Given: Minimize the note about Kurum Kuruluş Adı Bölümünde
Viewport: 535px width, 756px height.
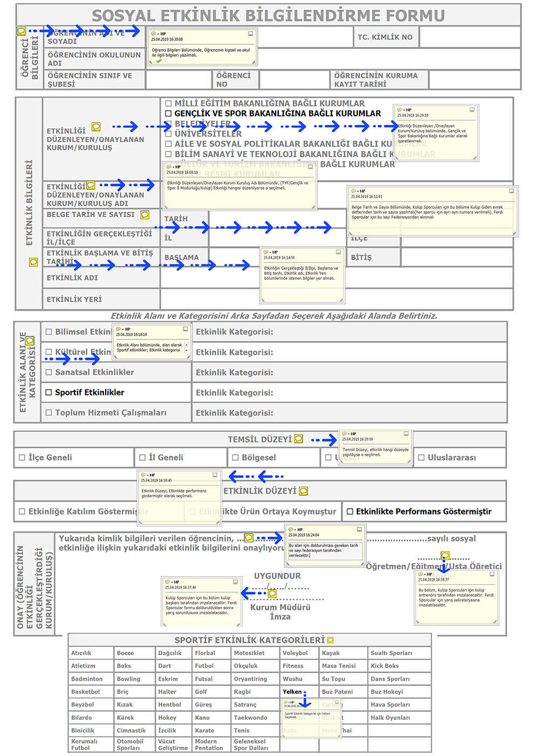Looking at the screenshot, I should [311, 167].
